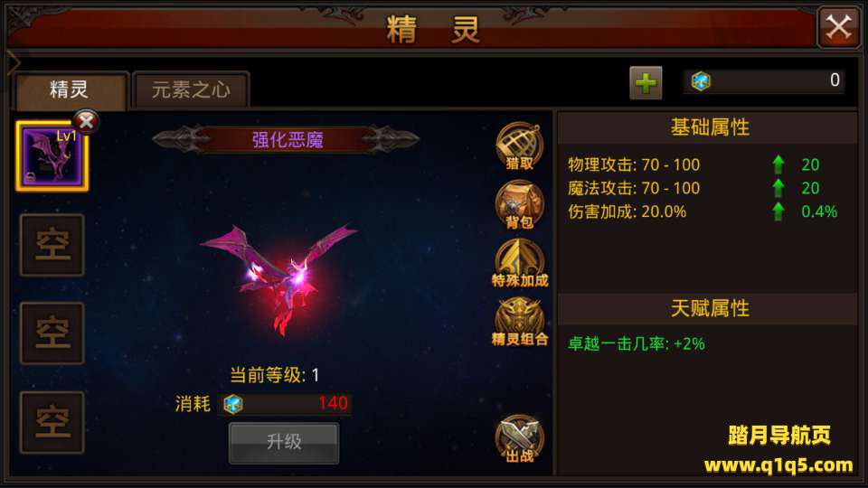Click the green plus add-currency icon
The image size is (868, 488).
tap(646, 83)
